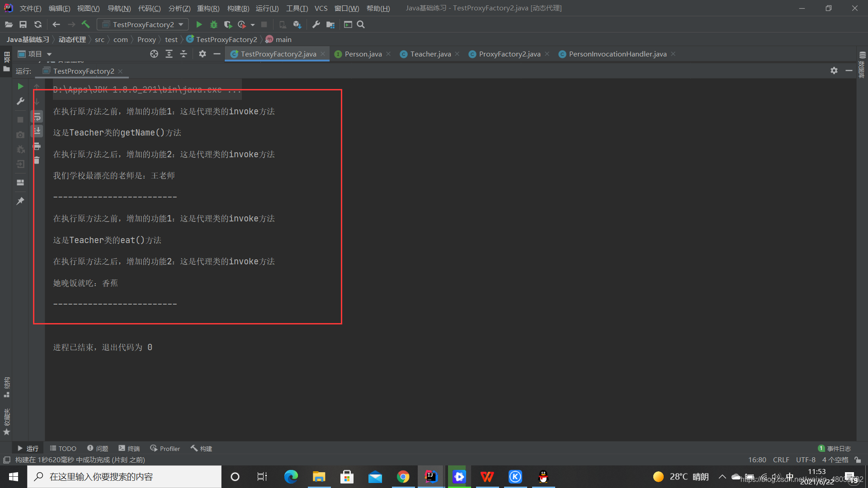Click the Run button to execute
The image size is (868, 488).
(x=199, y=24)
